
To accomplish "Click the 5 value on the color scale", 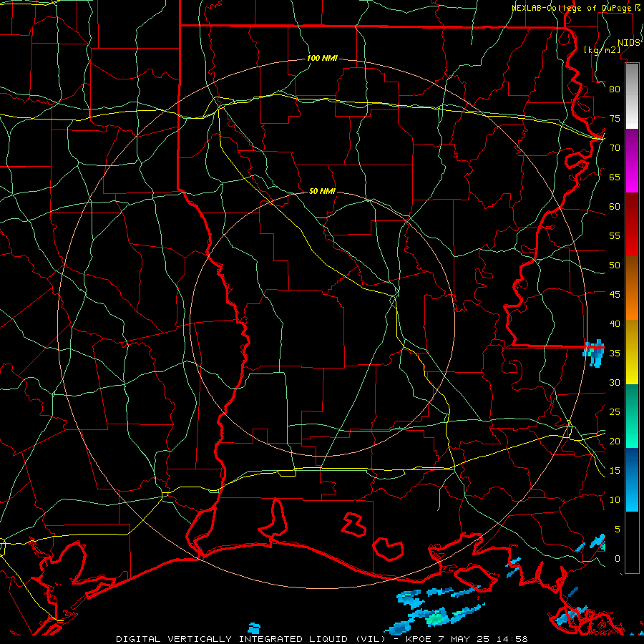I will [x=618, y=530].
